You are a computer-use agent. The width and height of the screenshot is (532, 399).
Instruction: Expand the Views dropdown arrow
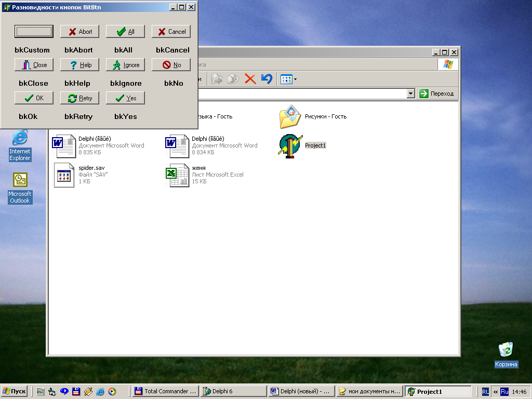295,79
